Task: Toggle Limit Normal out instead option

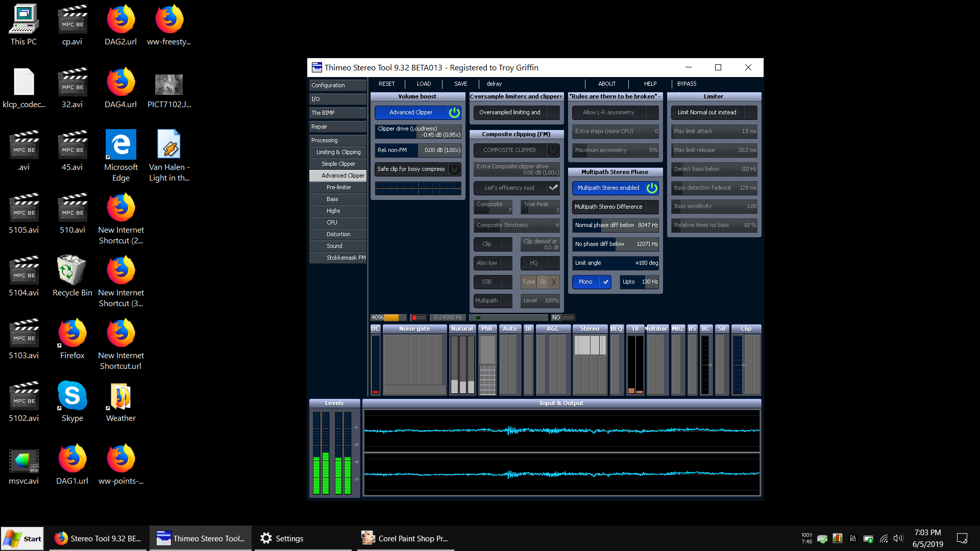Action: [x=714, y=112]
